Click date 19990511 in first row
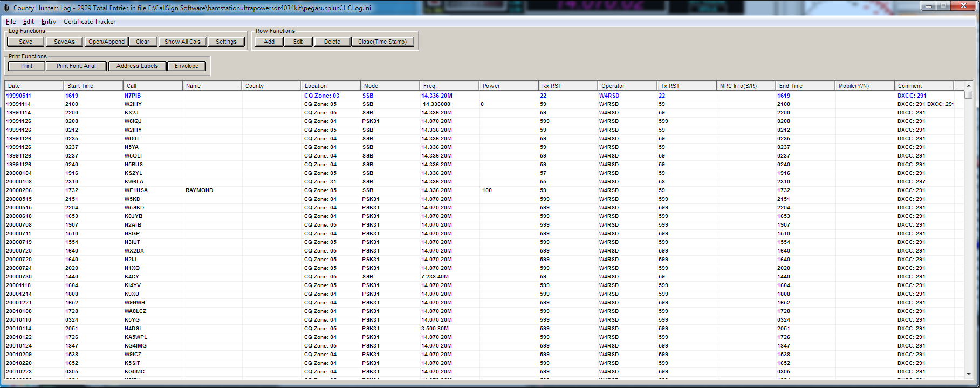 [x=18, y=96]
